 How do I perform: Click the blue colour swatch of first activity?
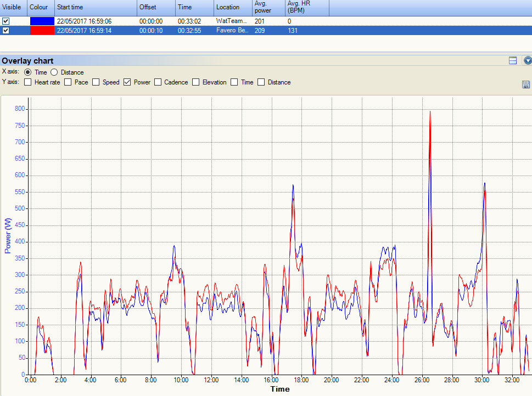click(x=42, y=21)
